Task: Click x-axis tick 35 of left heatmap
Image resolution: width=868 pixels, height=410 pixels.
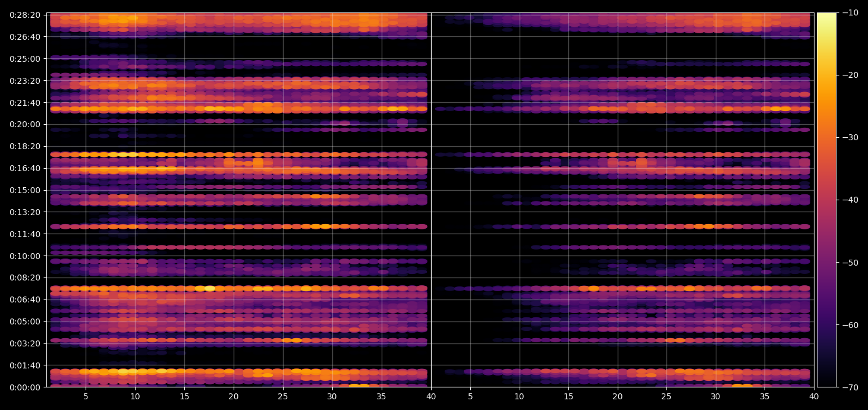Action: pos(381,396)
